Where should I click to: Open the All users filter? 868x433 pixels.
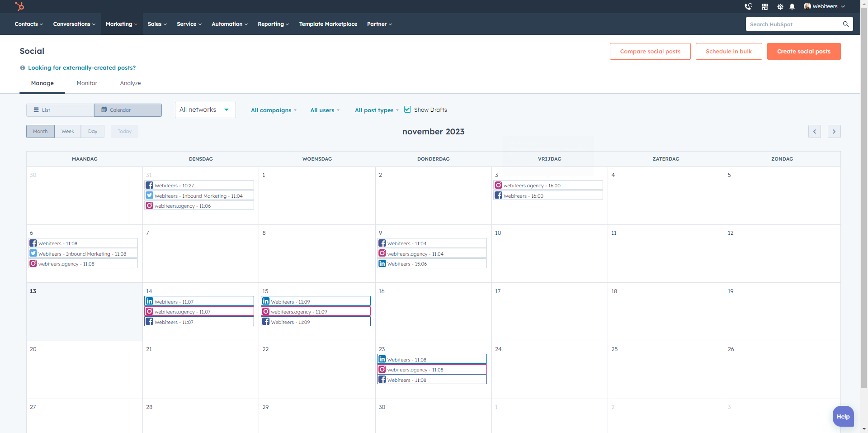[x=325, y=110]
